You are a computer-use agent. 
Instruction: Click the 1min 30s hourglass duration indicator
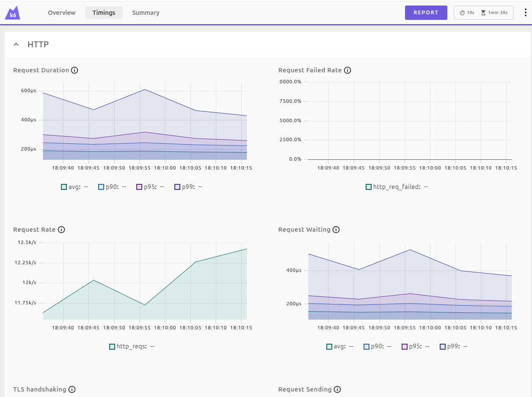494,13
